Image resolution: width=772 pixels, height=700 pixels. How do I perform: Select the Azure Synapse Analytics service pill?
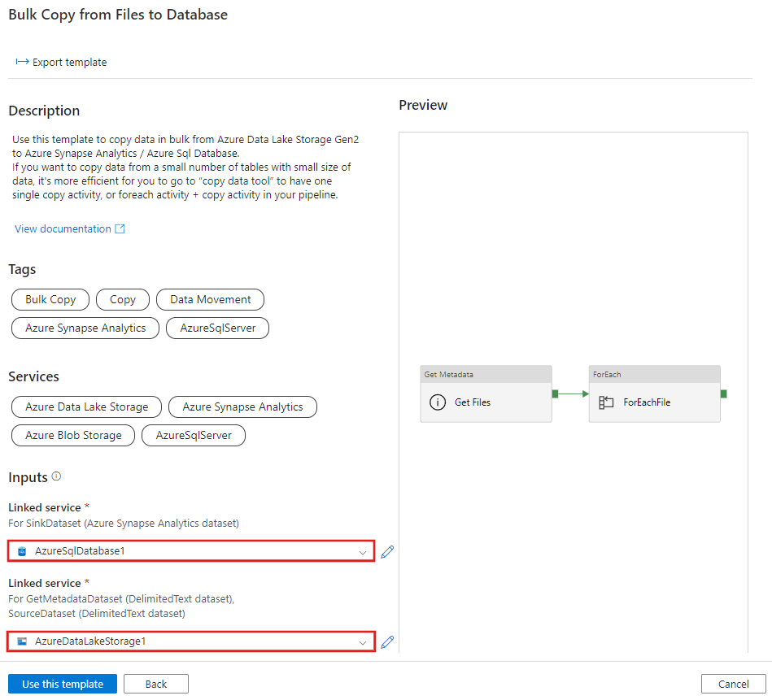pos(242,407)
